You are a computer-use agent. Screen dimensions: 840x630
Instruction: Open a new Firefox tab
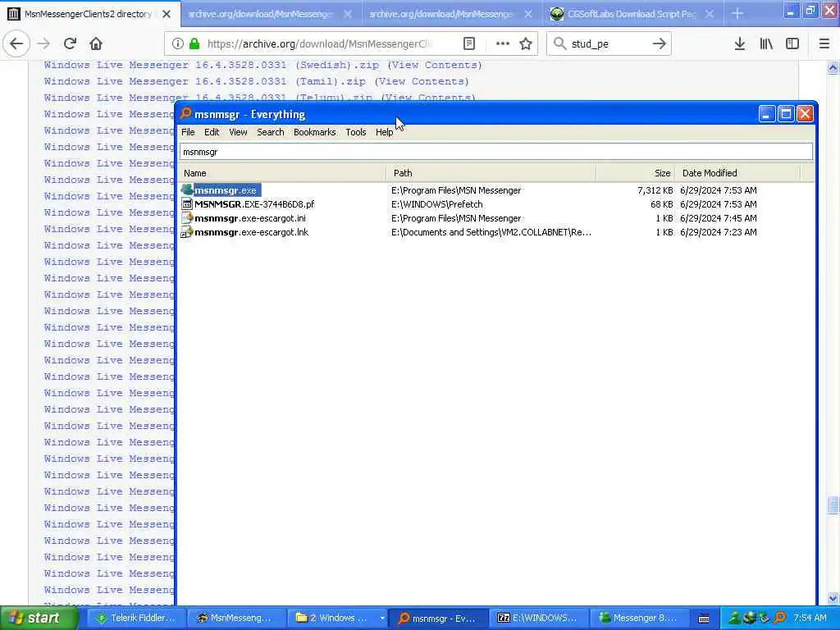[x=737, y=14]
